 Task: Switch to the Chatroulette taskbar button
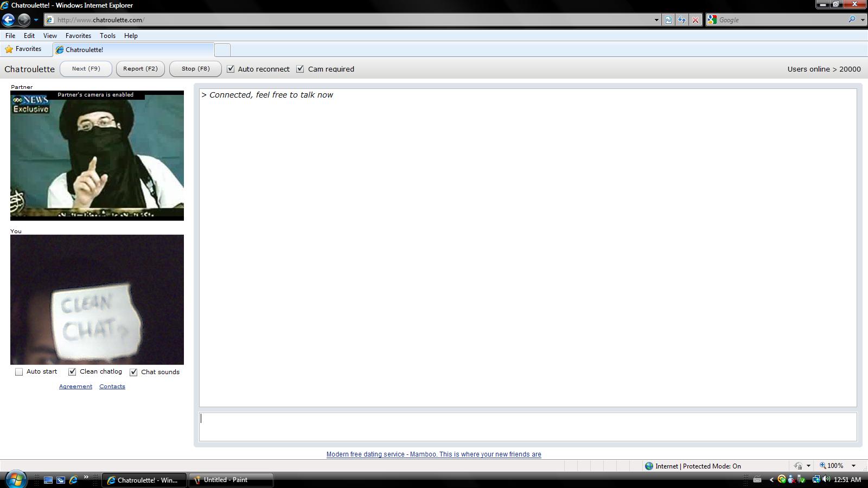click(144, 480)
